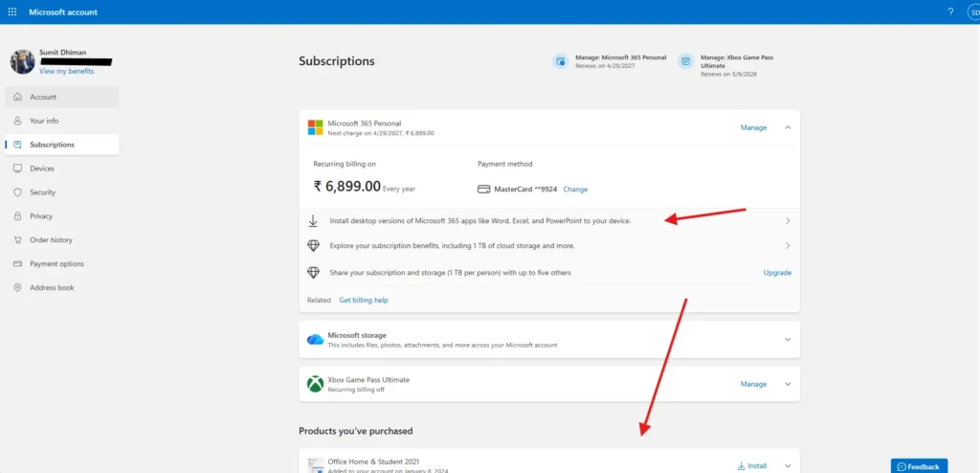
Task: Collapse the Microsoft 365 Personal section
Action: (788, 127)
